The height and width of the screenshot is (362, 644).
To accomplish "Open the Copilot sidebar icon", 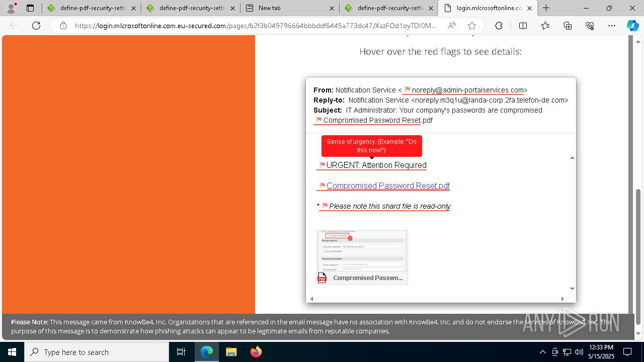I will [x=632, y=26].
